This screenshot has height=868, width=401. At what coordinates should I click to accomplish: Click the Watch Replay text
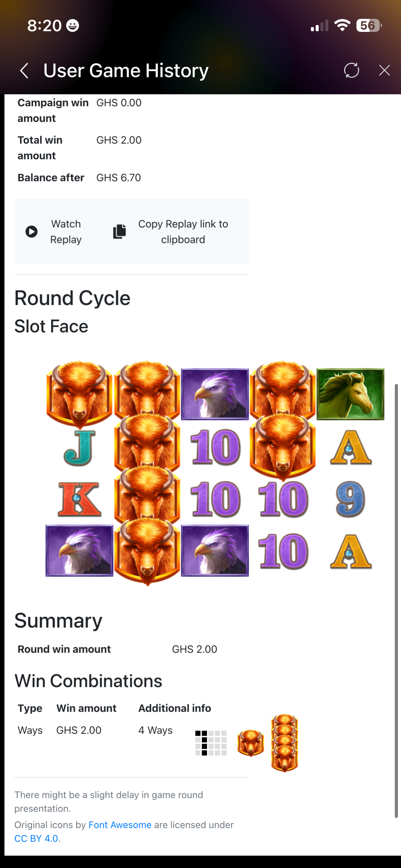(x=66, y=231)
